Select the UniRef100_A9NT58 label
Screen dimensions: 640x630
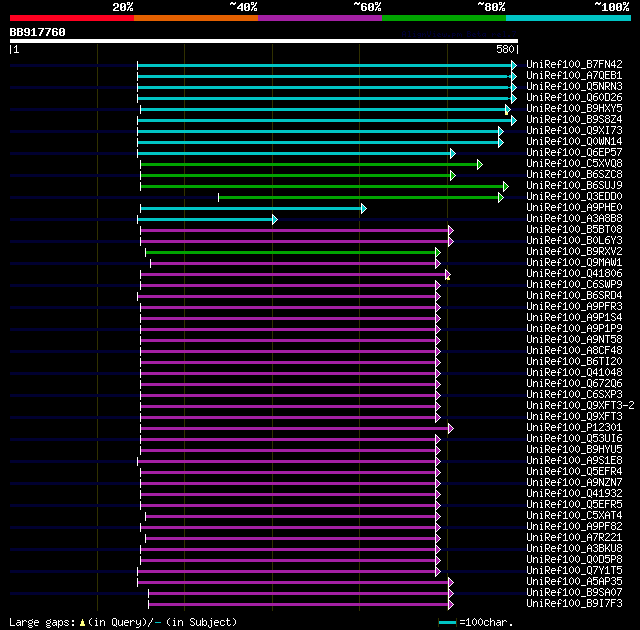574,339
